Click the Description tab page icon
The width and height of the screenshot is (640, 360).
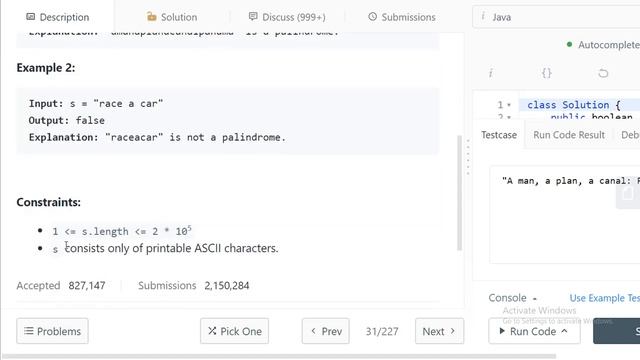[x=30, y=17]
